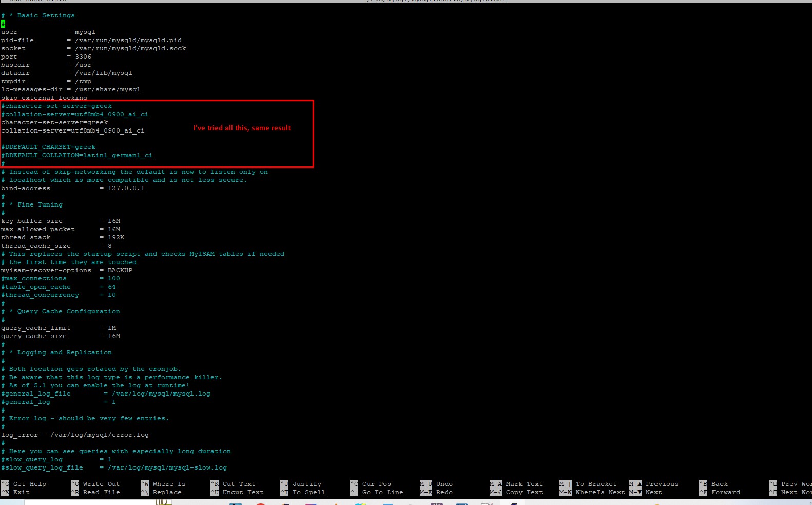Click the query_cache_size setting line
Screen dimensions: 812x505
(x=61, y=336)
